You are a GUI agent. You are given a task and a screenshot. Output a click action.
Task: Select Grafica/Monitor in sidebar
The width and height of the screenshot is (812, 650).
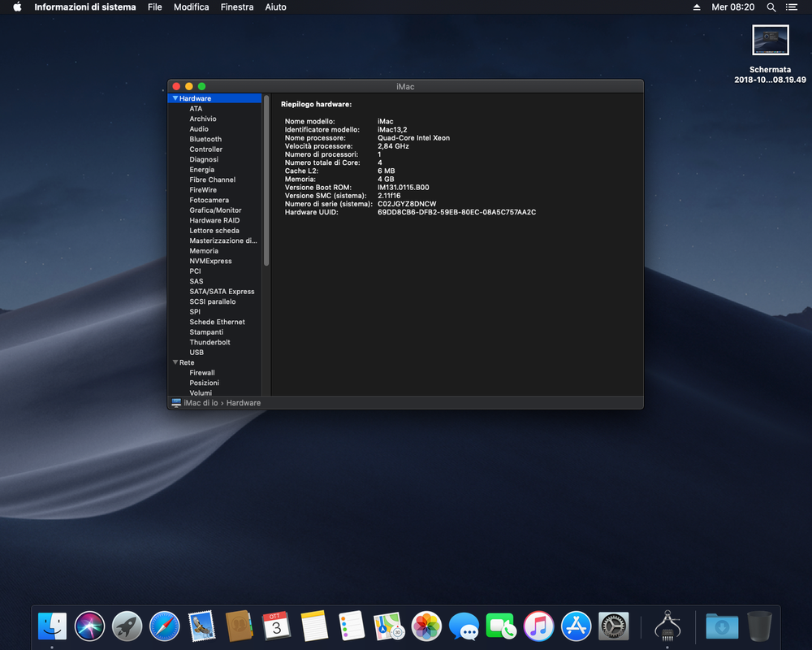[x=214, y=210]
